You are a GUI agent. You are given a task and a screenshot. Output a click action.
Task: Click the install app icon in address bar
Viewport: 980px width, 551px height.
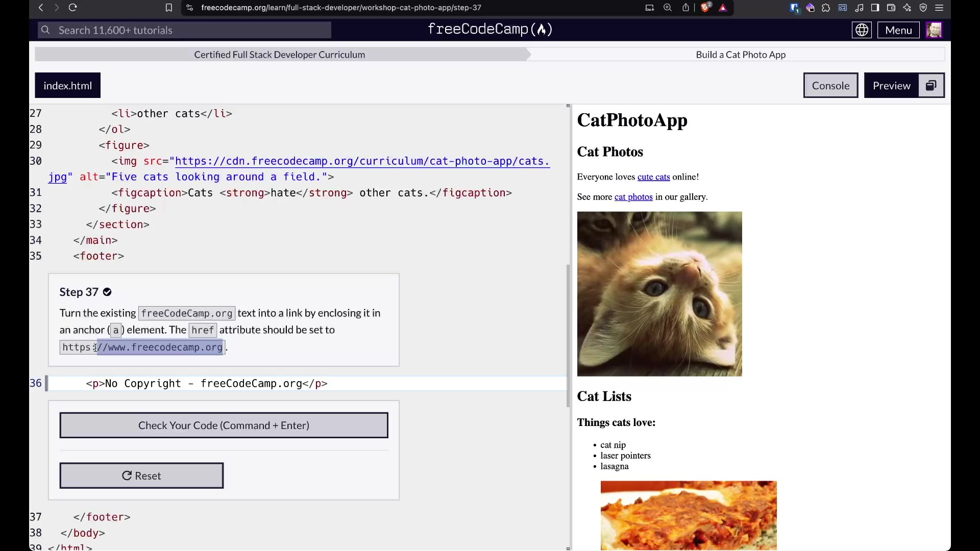coord(650,8)
